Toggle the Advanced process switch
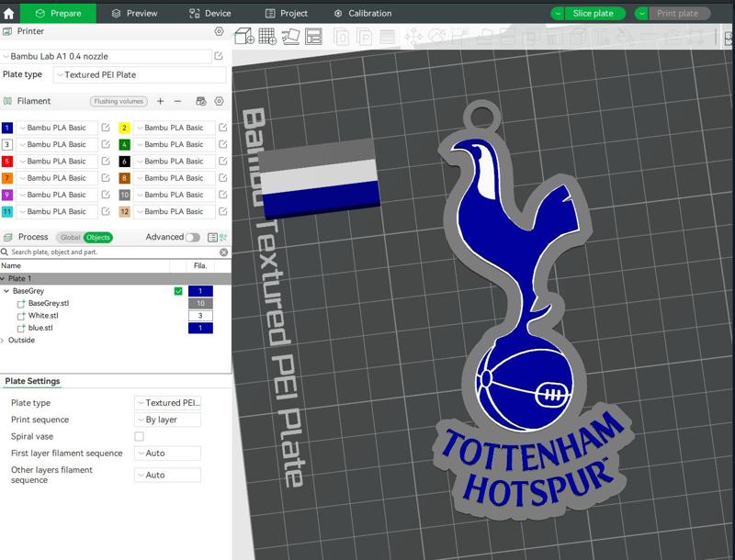Screen dimensions: 735x560 click(x=193, y=236)
